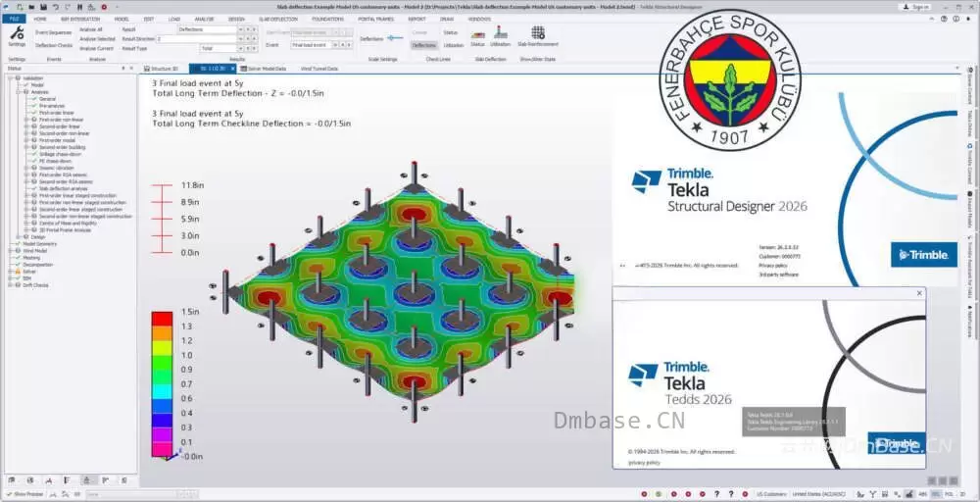Click the Slab Reinforcement grid icon
This screenshot has height=502, width=980.
[x=537, y=32]
